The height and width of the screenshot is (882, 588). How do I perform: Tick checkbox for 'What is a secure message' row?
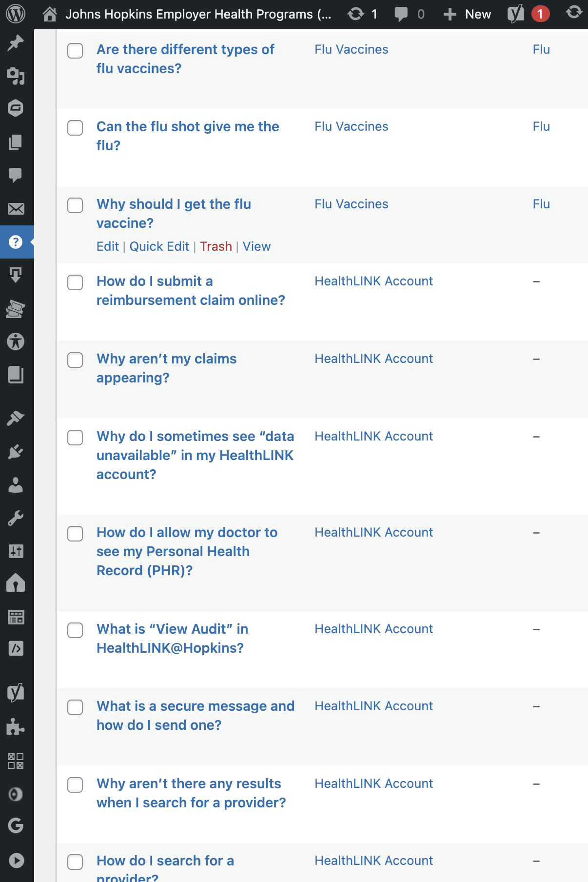(75, 707)
